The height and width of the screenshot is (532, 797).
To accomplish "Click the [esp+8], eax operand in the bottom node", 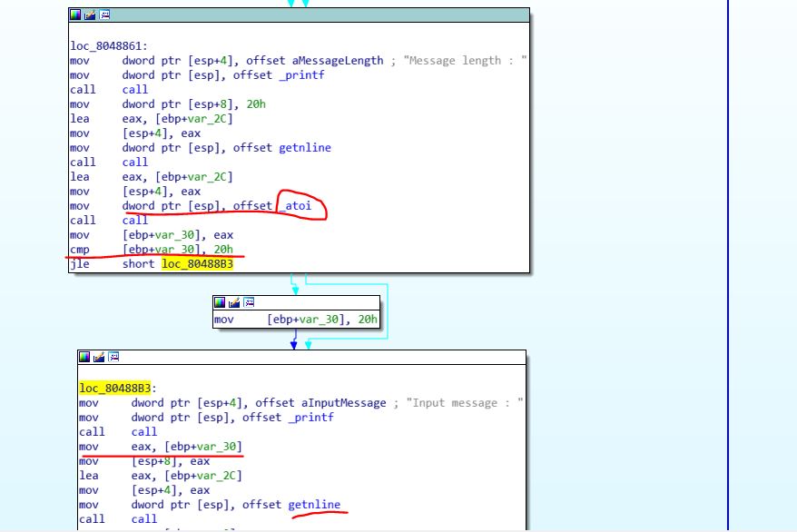I will coord(171,461).
